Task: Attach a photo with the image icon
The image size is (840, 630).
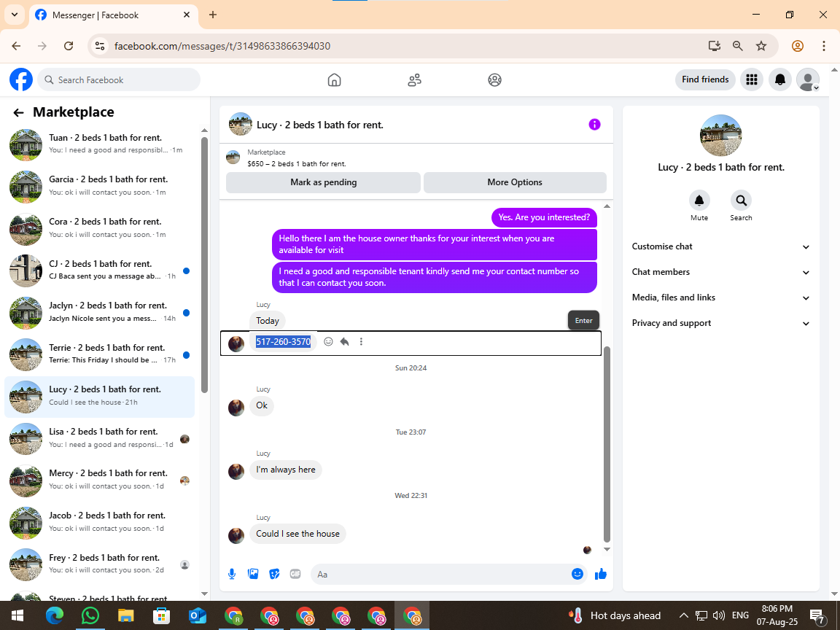Action: point(253,575)
